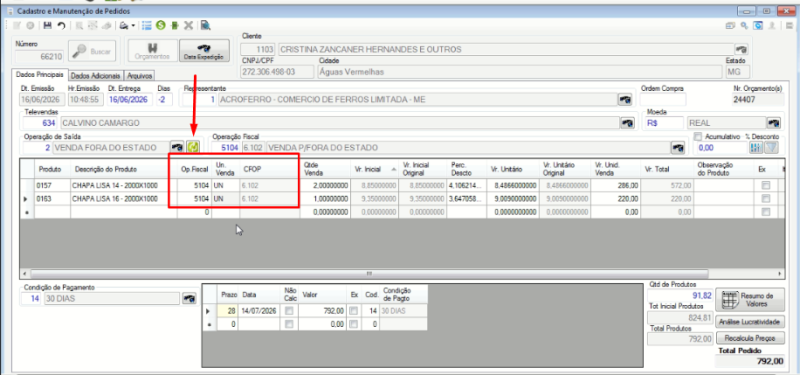Image resolution: width=800 pixels, height=375 pixels.
Task: Click the Ordem Compra input field
Action: pyautogui.click(x=663, y=99)
